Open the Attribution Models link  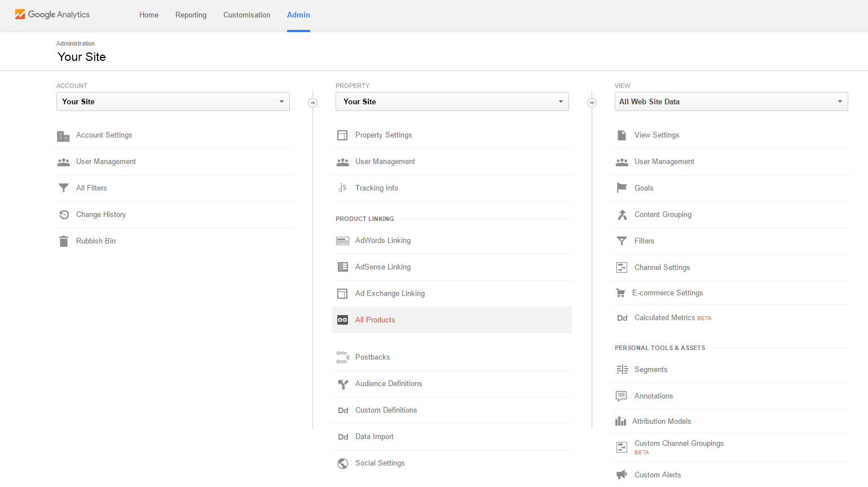pyautogui.click(x=662, y=422)
